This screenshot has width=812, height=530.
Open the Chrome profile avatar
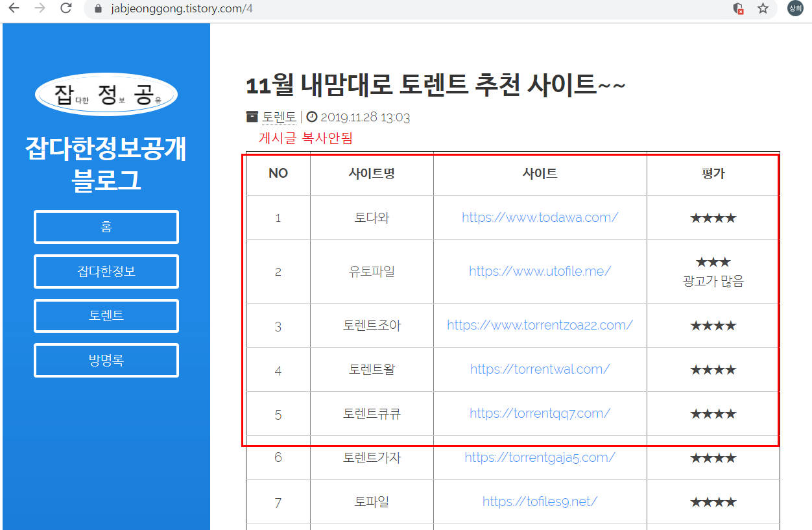[x=795, y=8]
